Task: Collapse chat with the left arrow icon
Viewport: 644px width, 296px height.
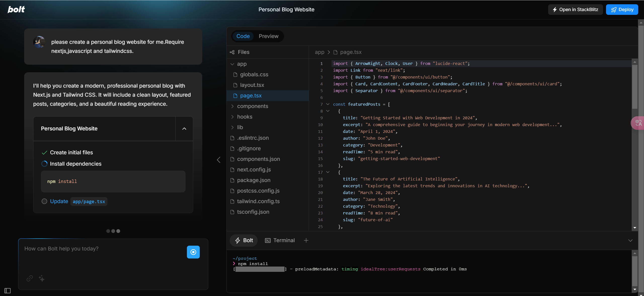Action: pyautogui.click(x=219, y=160)
